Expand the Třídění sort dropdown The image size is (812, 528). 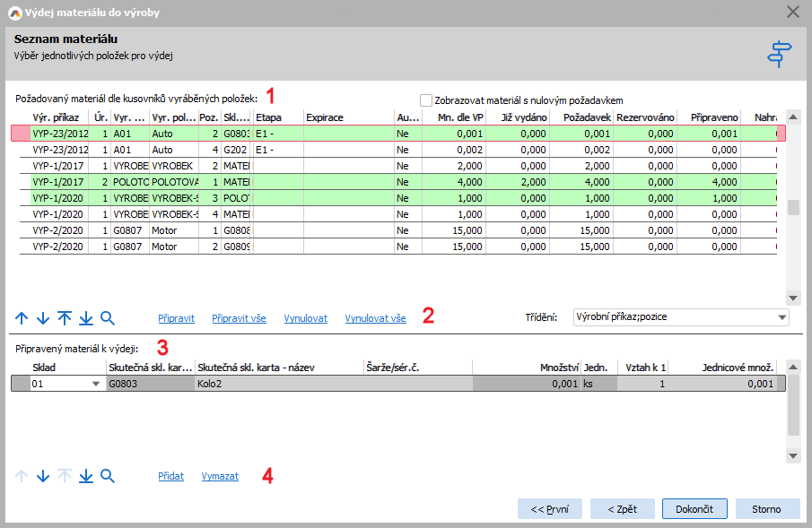(782, 317)
